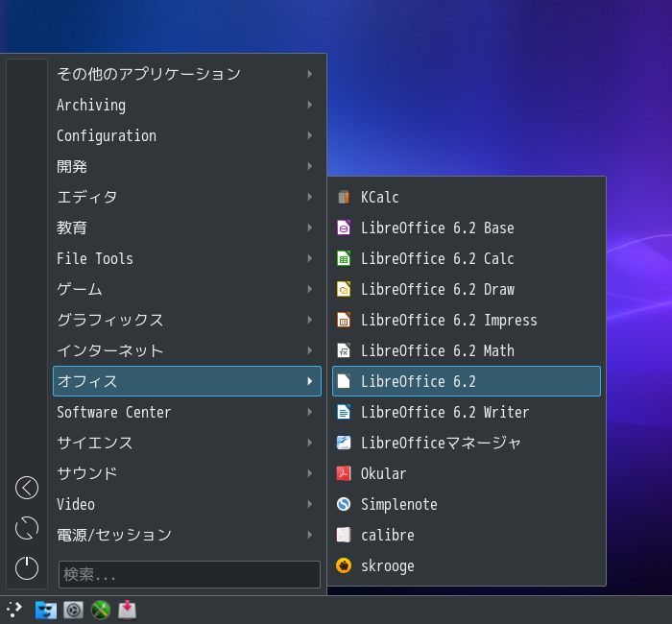
Task: Click the skrooge orange icon
Action: pos(344,565)
